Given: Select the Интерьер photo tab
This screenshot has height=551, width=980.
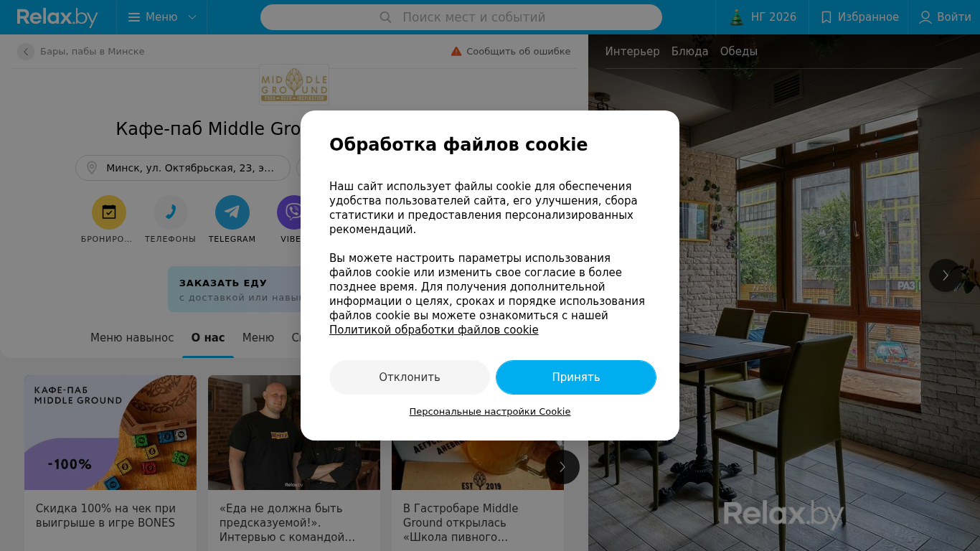Looking at the screenshot, I should [x=632, y=52].
